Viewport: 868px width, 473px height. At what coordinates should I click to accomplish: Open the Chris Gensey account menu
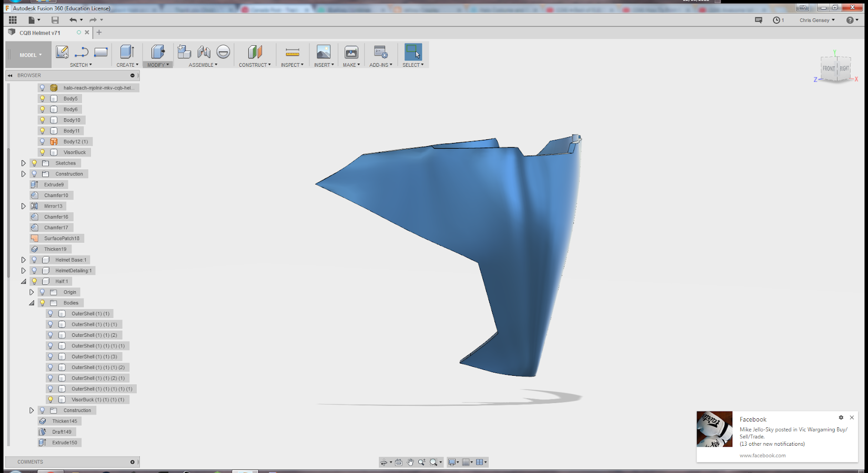(x=816, y=20)
